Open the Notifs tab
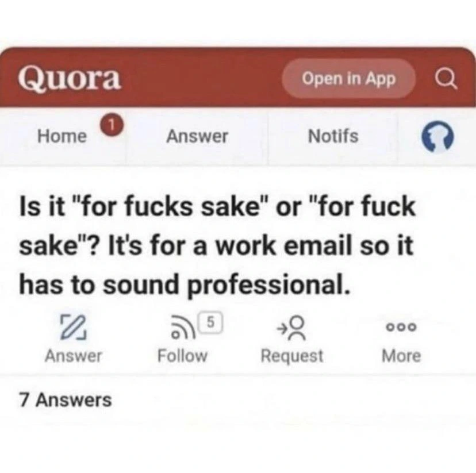Screen dimensions: 476x473 (x=332, y=137)
